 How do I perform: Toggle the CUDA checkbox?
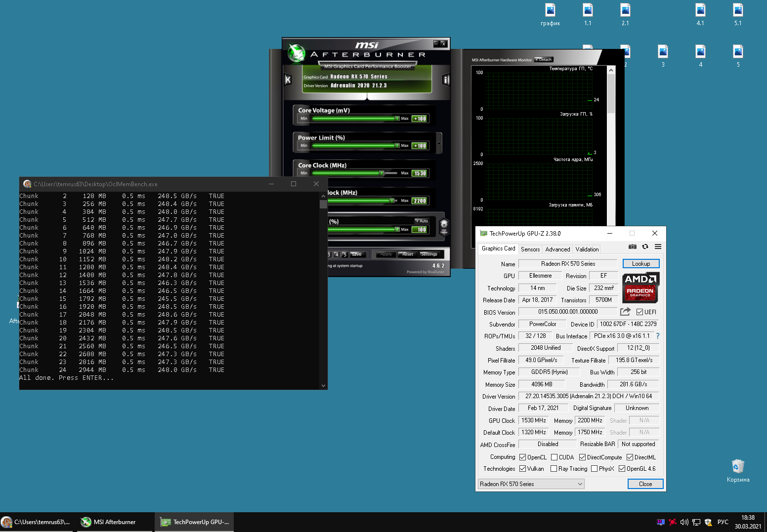click(554, 457)
